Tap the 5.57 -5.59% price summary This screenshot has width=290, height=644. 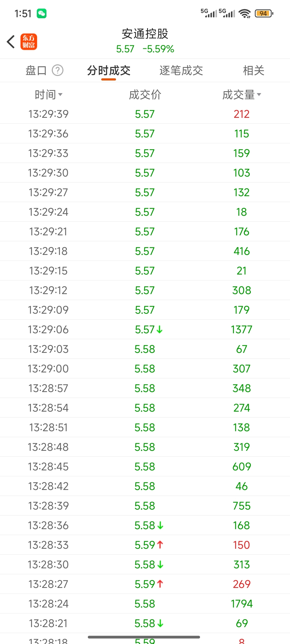145,49
